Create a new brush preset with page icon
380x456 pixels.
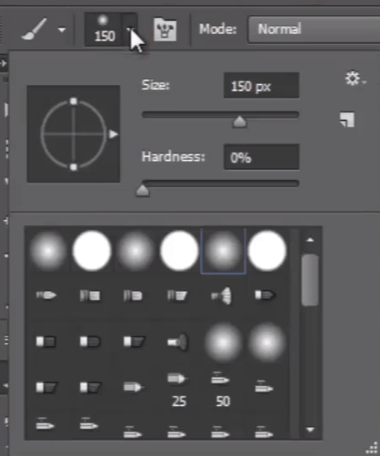(347, 119)
